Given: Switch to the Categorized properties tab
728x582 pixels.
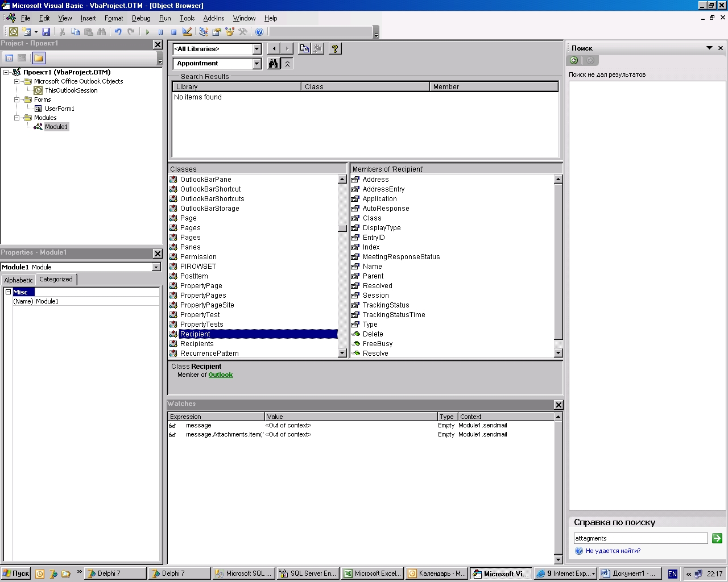Looking at the screenshot, I should pos(56,279).
